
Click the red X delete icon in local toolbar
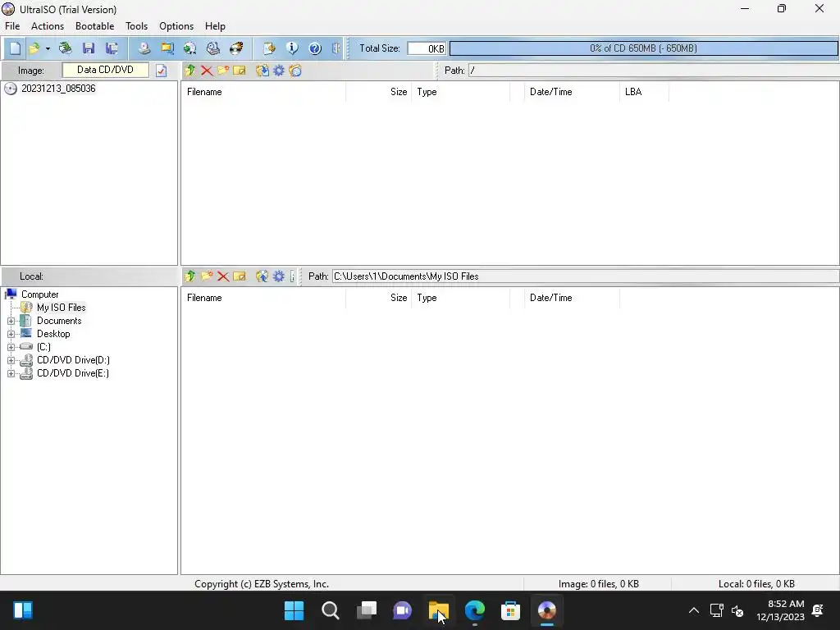[x=223, y=276]
